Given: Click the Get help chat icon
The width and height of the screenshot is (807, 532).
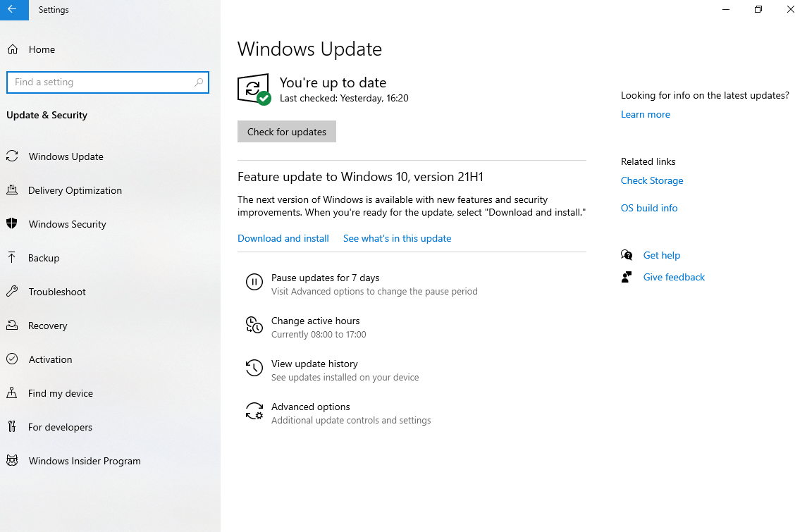Looking at the screenshot, I should pos(627,254).
